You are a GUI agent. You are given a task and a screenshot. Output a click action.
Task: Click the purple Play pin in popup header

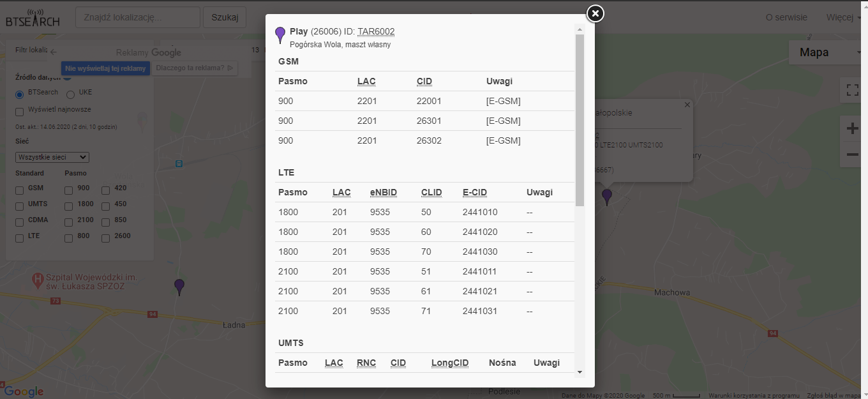pos(280,35)
